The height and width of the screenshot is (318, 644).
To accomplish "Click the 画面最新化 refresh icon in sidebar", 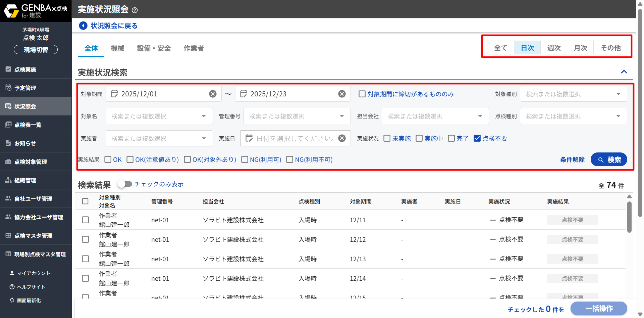I will tap(12, 300).
